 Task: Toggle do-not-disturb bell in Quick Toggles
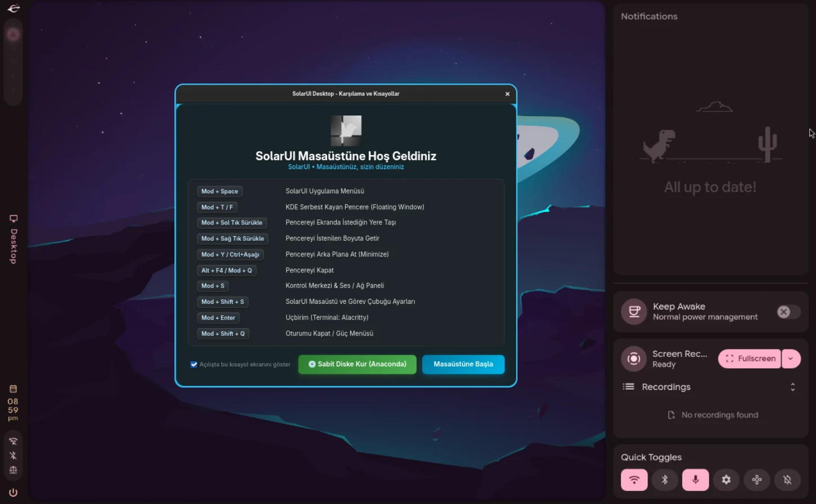coord(787,480)
